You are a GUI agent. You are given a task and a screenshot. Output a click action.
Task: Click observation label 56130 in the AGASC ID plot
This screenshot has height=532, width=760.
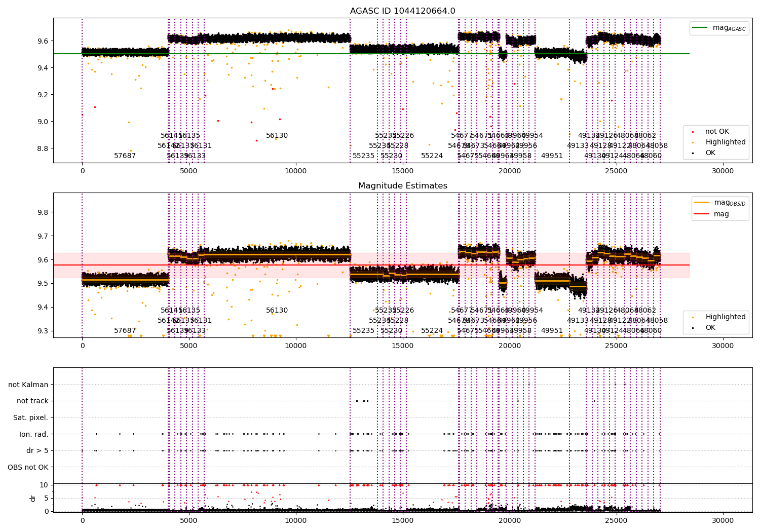coord(277,136)
